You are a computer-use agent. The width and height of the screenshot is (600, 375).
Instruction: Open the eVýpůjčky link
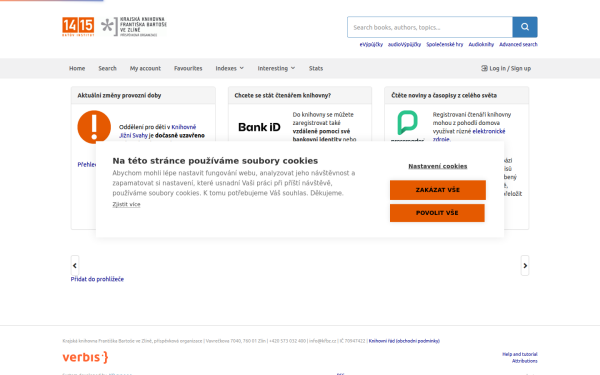click(x=371, y=44)
